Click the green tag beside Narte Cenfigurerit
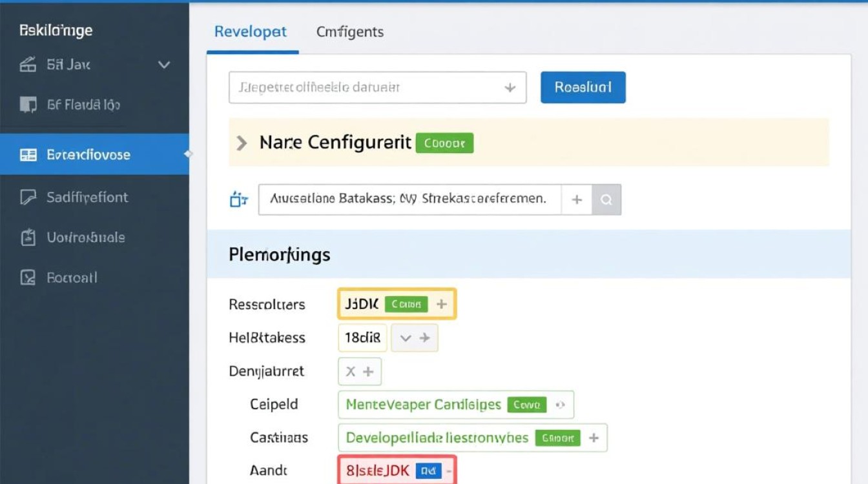The image size is (868, 484). [444, 143]
